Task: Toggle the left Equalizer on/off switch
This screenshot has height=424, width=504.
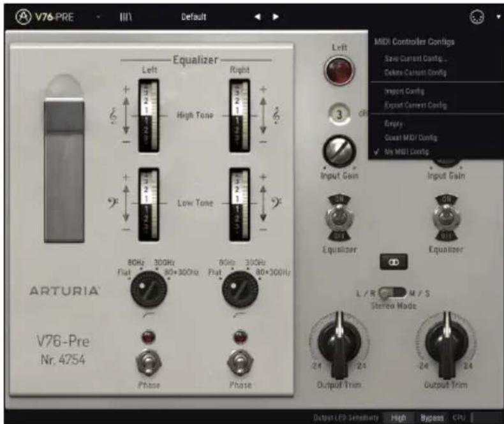Action: click(x=339, y=218)
